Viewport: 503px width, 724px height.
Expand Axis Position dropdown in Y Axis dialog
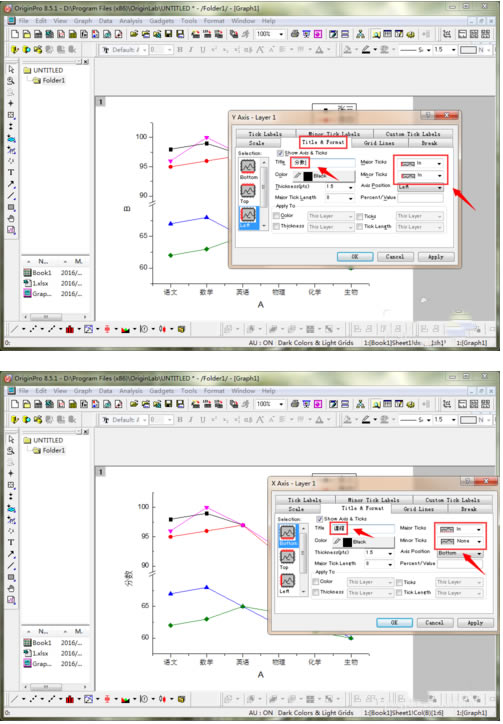(420, 187)
